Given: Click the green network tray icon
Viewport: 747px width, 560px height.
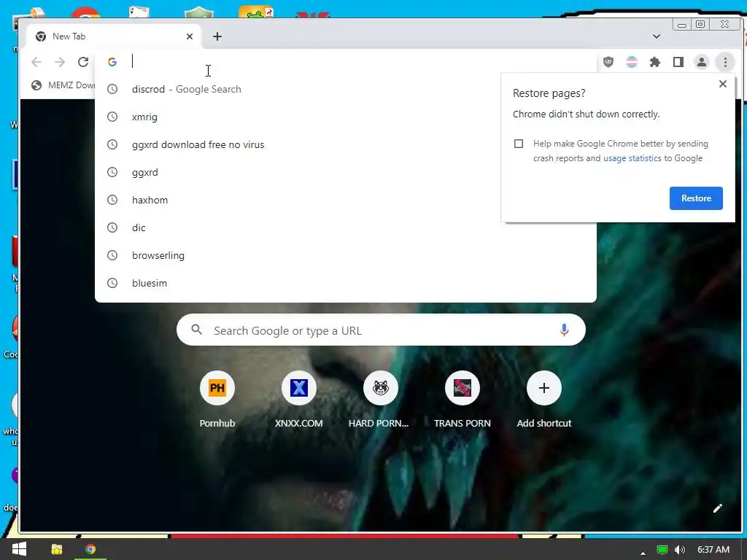Looking at the screenshot, I should point(662,550).
